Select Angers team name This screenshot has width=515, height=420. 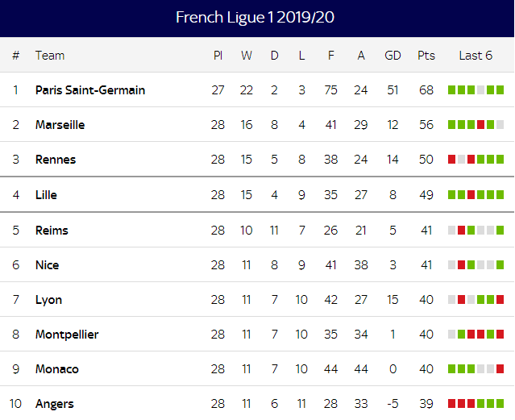tap(55, 404)
